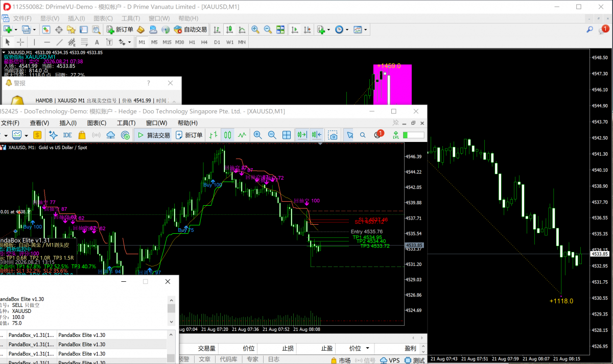
Task: Switch D Prime chart to M5 timeframe
Action: [x=154, y=42]
